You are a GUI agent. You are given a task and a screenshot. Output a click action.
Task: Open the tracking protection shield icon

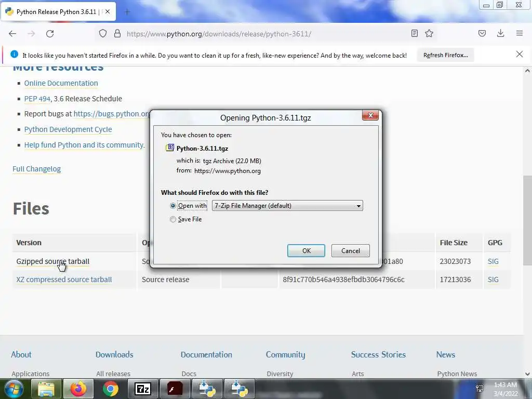click(103, 33)
